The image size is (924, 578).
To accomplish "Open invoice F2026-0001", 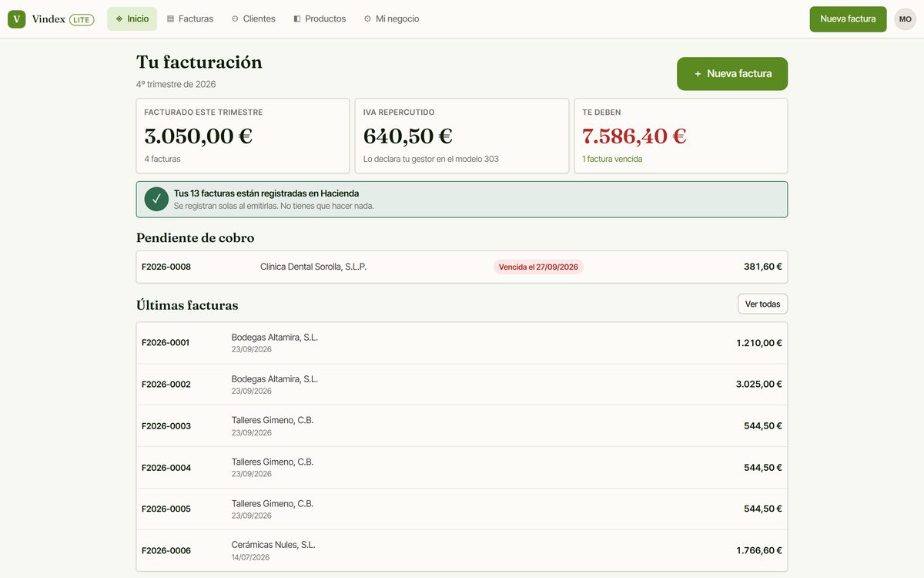I will [x=462, y=343].
